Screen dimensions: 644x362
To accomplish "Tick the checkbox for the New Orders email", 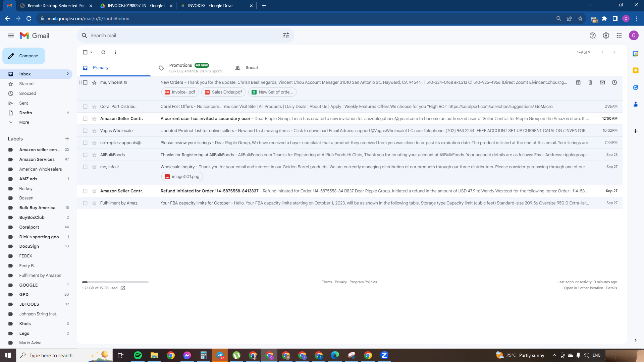I will point(85,82).
